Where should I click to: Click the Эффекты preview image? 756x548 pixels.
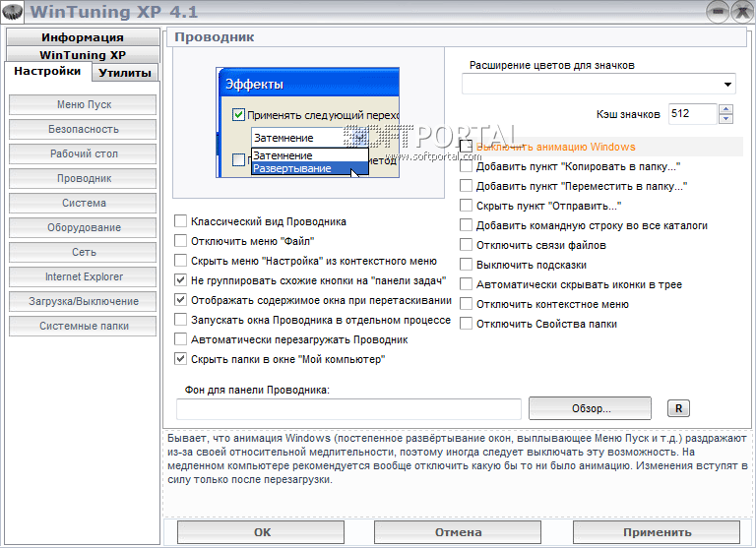coord(307,122)
